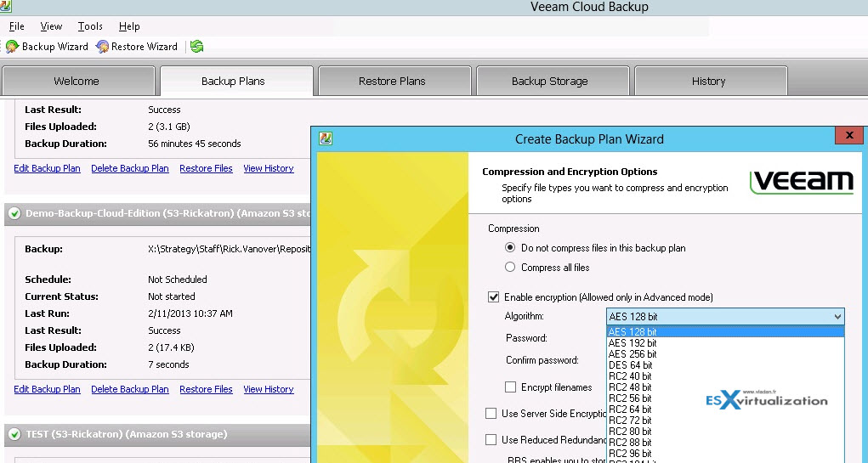
Task: Choose RC2 64 bit in algorithm list
Action: (725, 409)
